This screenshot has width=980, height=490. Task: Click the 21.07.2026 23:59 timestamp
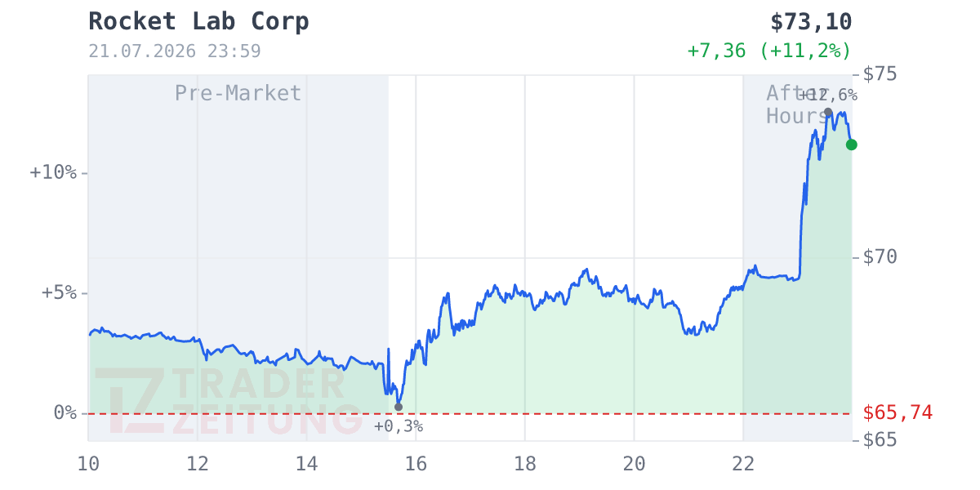(175, 51)
